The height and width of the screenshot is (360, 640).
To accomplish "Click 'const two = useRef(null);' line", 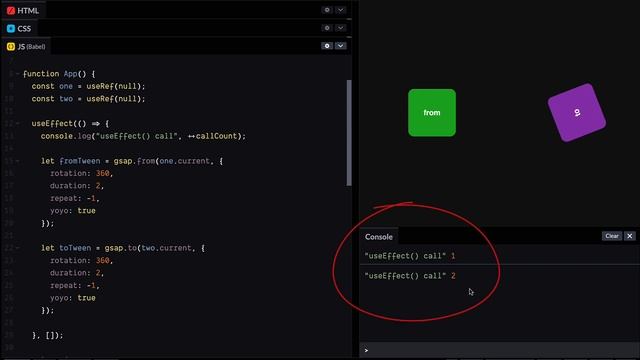I will tap(88, 99).
